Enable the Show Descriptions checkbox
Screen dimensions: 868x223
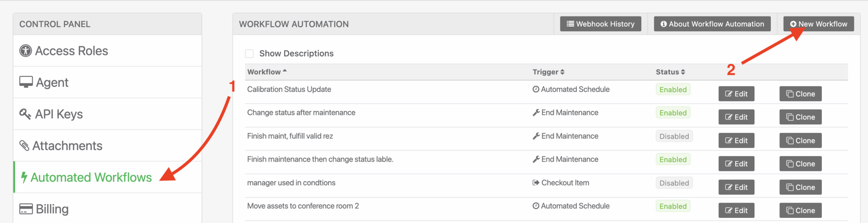pos(250,54)
